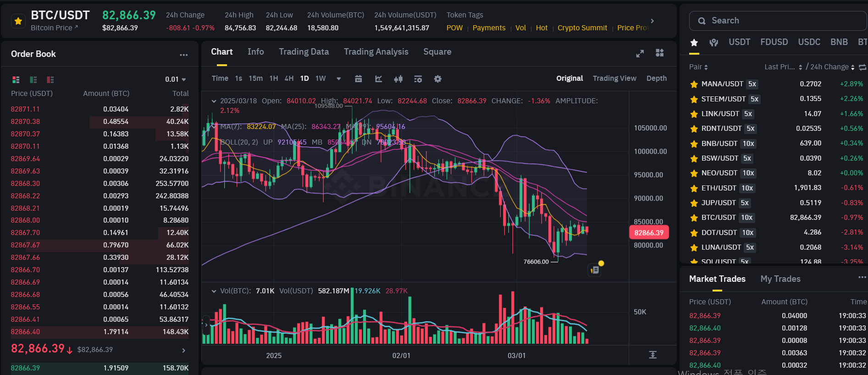
Task: Collapse chart OHLC info chevron
Action: pos(214,101)
